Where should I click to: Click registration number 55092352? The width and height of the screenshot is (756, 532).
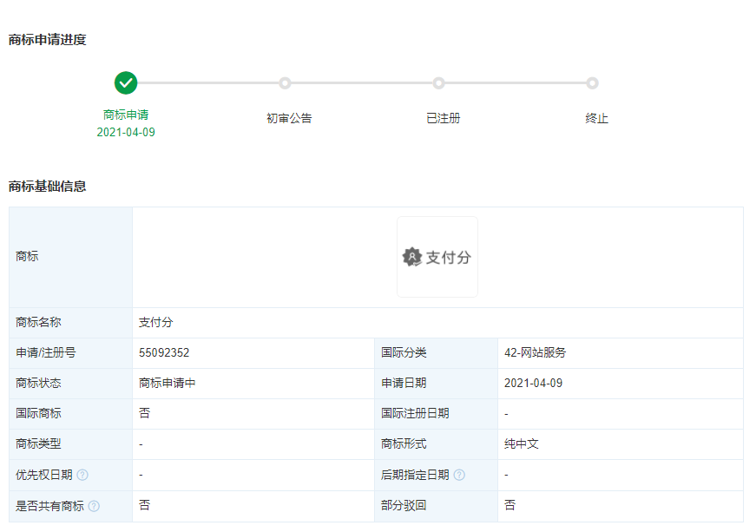point(164,353)
